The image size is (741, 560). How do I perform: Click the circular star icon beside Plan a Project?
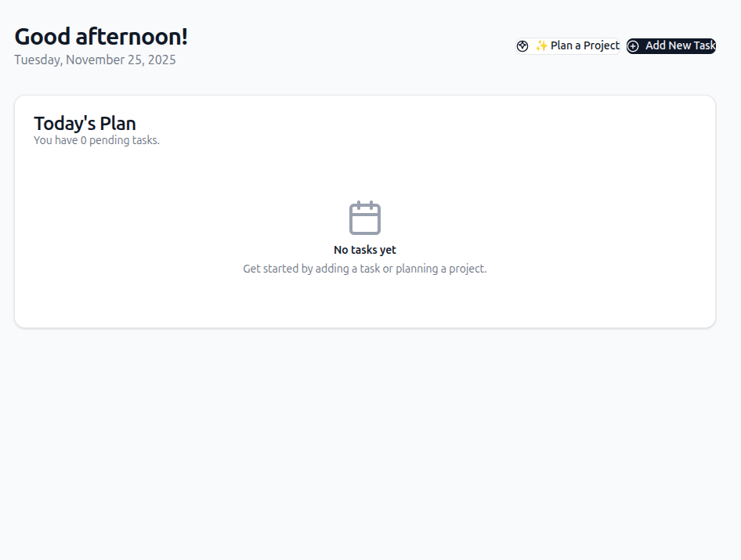coord(522,46)
